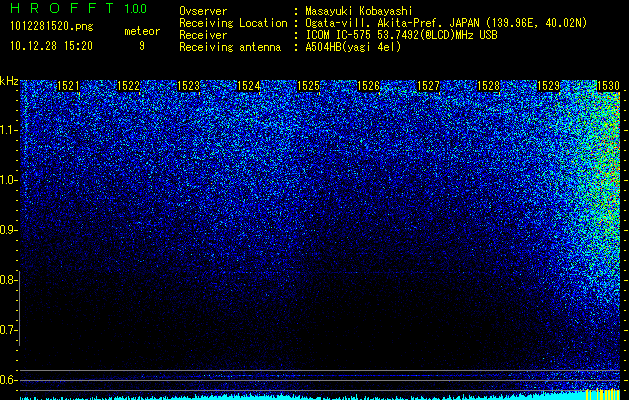Click the antenna text A504HB(yagi 4el)

(x=353, y=47)
